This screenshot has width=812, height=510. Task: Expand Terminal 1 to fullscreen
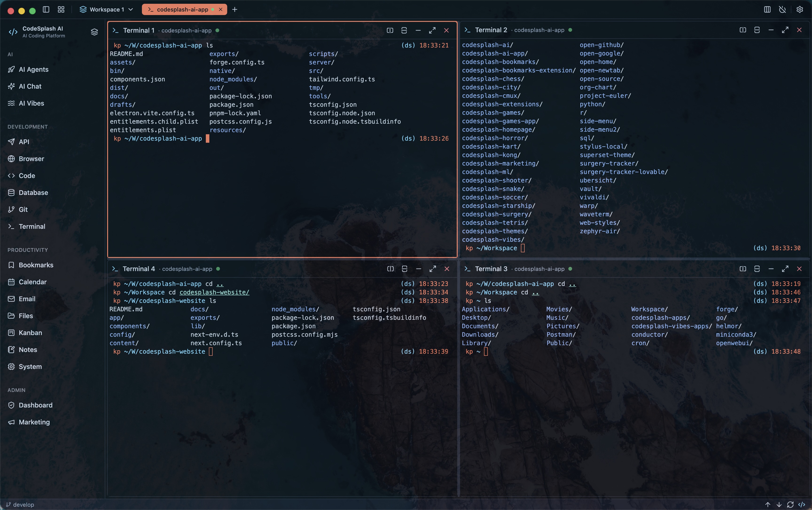click(433, 30)
